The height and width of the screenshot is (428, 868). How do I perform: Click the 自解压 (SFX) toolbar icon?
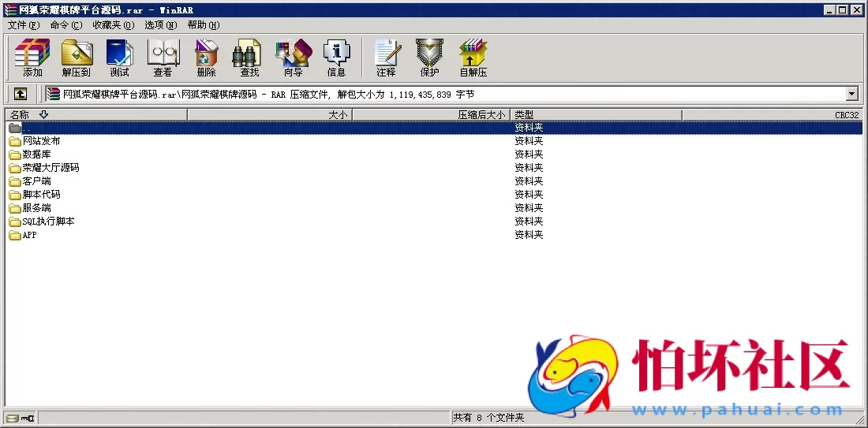pyautogui.click(x=473, y=57)
